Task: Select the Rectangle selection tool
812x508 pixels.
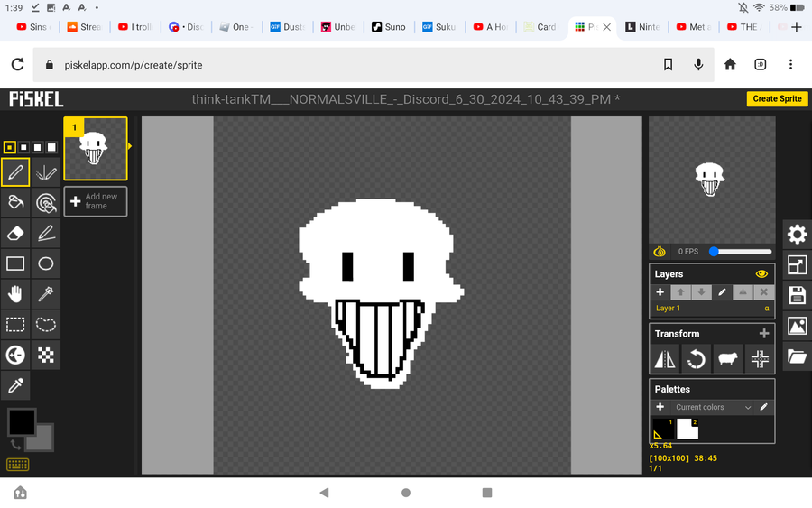Action: tap(15, 325)
